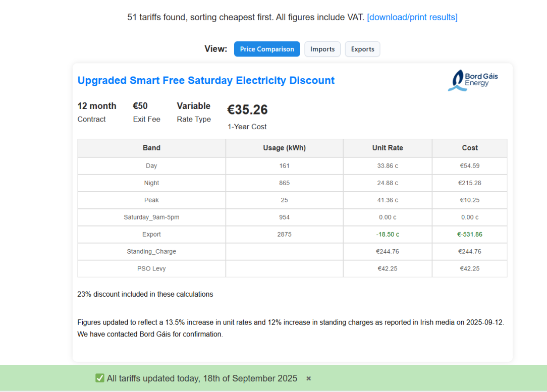Viewport: 547px width, 392px height.
Task: Select the Cost column header
Action: tap(470, 148)
